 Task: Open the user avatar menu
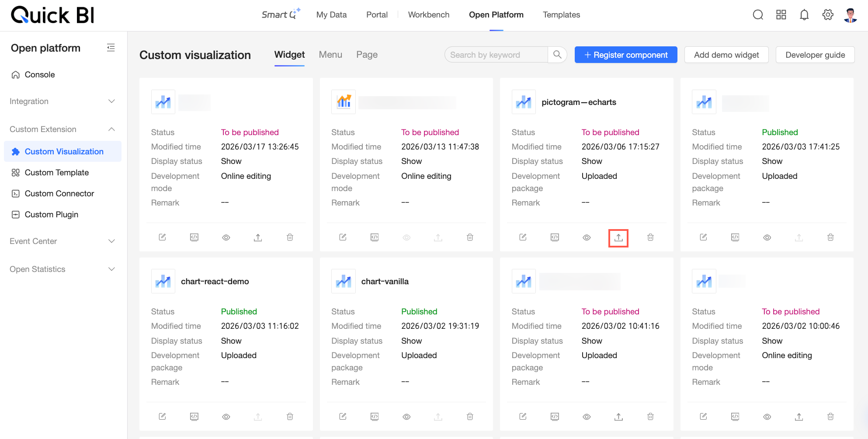850,15
